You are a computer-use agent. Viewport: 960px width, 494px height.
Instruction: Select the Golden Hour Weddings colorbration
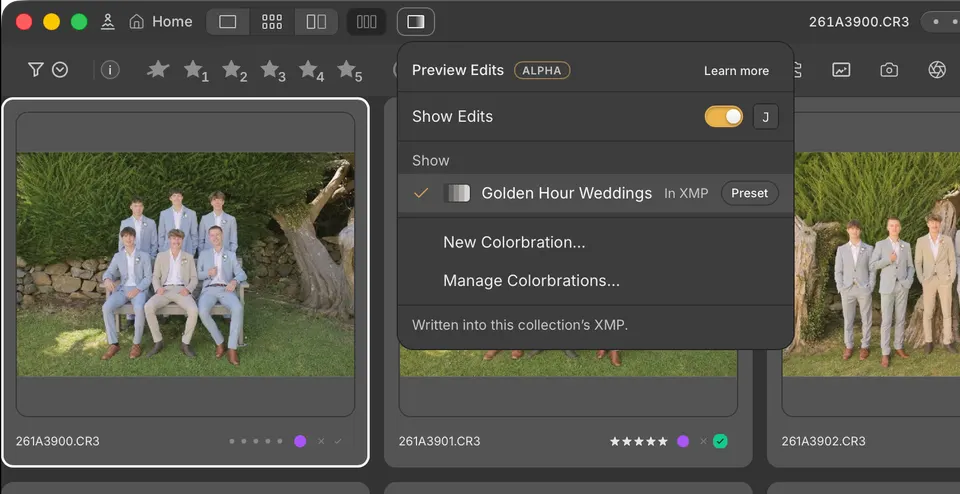[596, 193]
